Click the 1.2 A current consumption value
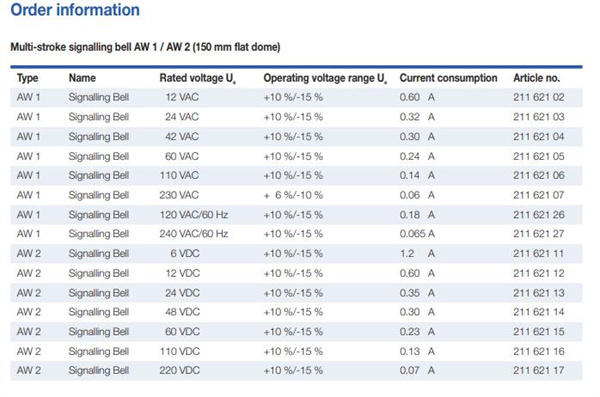The image size is (600, 397). coord(417,253)
